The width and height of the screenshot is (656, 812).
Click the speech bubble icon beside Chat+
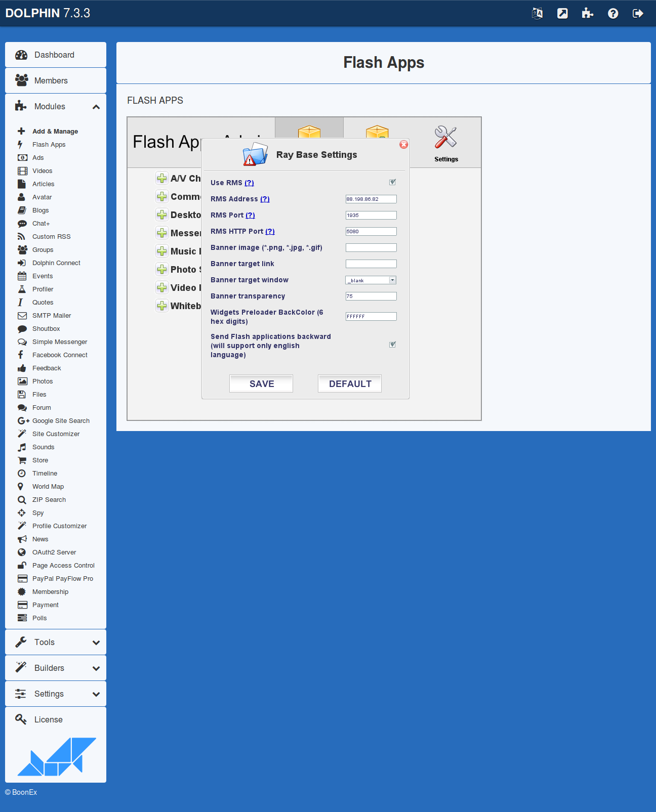[22, 224]
